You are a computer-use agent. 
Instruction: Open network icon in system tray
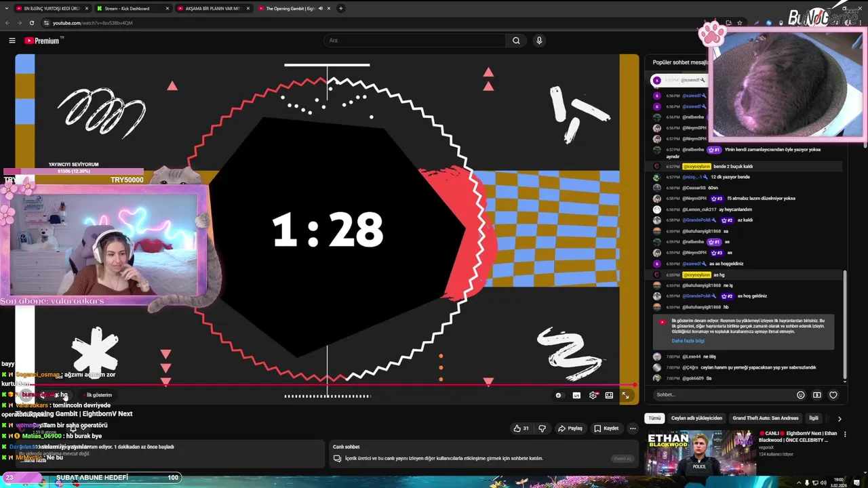click(815, 483)
